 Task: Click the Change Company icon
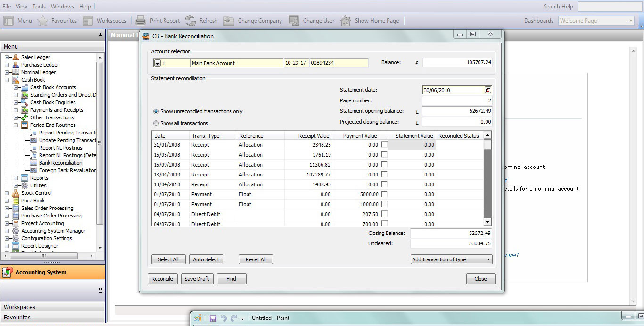coord(229,21)
